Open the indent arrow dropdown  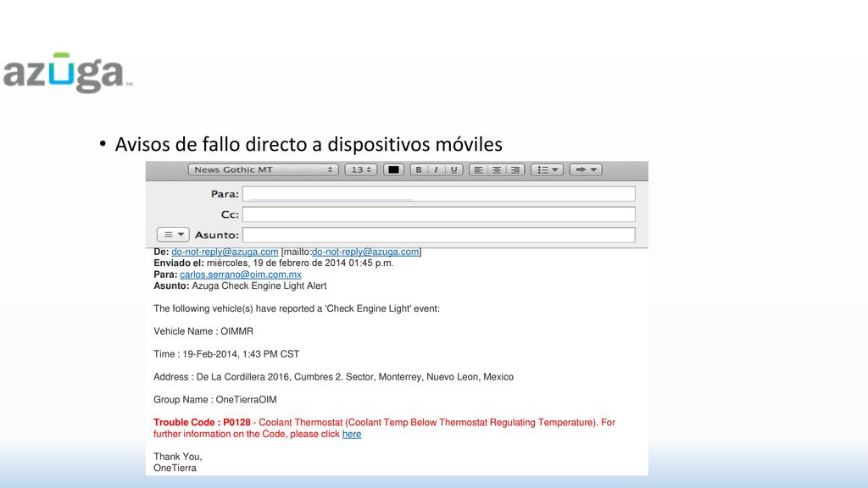tap(586, 169)
